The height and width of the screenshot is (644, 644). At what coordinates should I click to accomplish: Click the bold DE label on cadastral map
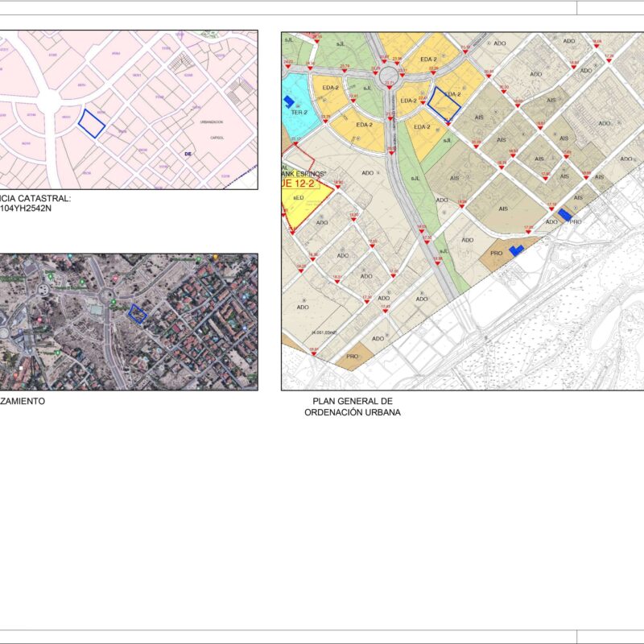pyautogui.click(x=188, y=153)
